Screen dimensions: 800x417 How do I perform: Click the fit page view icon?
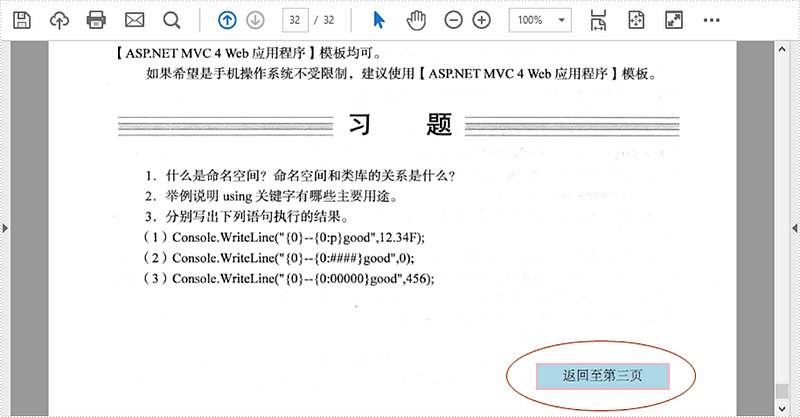[x=635, y=20]
